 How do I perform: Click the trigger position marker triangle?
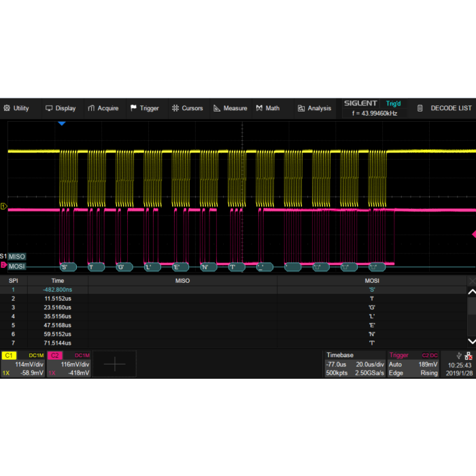pyautogui.click(x=61, y=124)
